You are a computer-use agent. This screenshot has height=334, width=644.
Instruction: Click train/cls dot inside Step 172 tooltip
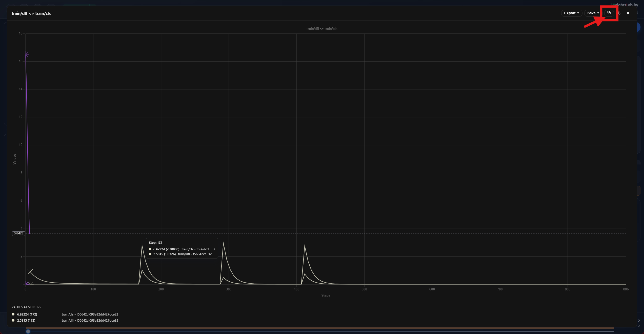coord(150,249)
